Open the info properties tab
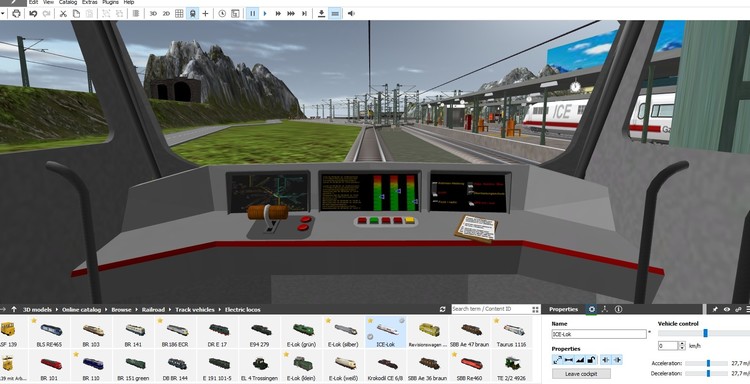Image resolution: width=750 pixels, height=384 pixels. click(x=618, y=309)
